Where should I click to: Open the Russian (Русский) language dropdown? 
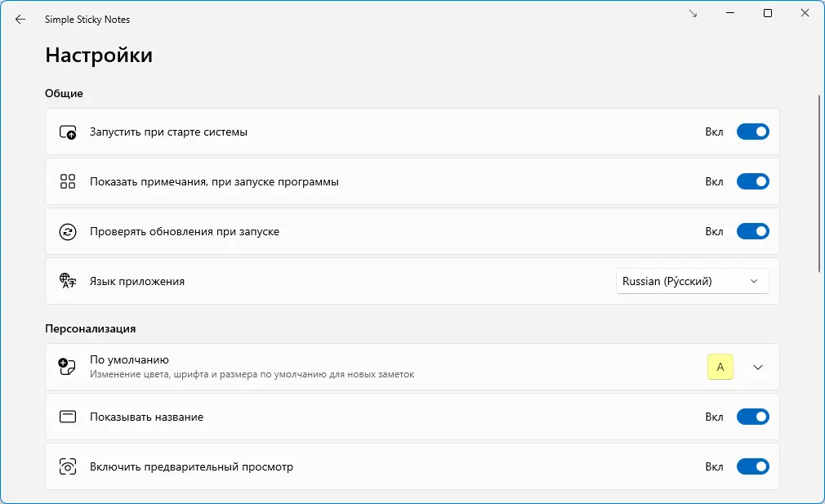pyautogui.click(x=692, y=281)
